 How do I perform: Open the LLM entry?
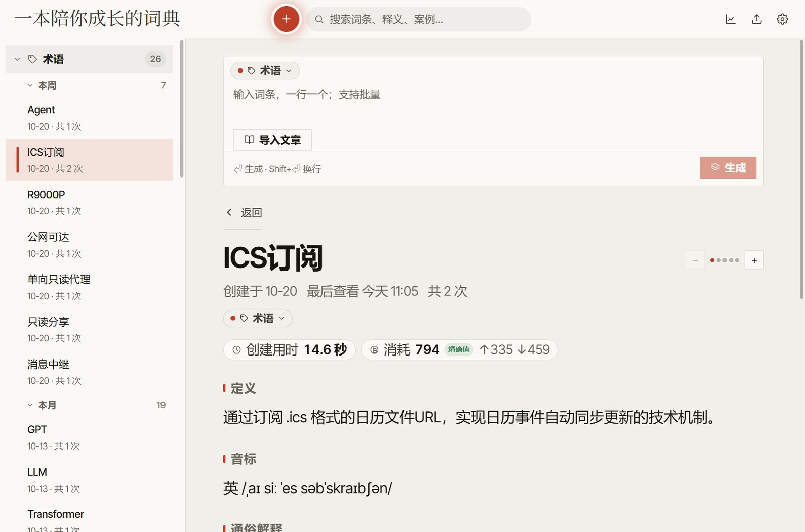89,480
